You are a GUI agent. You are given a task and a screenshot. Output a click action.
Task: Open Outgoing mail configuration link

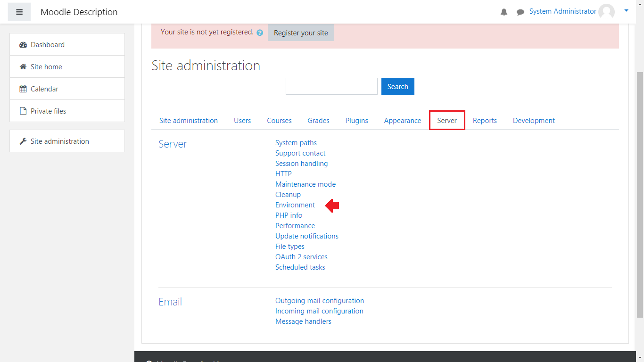[320, 301]
